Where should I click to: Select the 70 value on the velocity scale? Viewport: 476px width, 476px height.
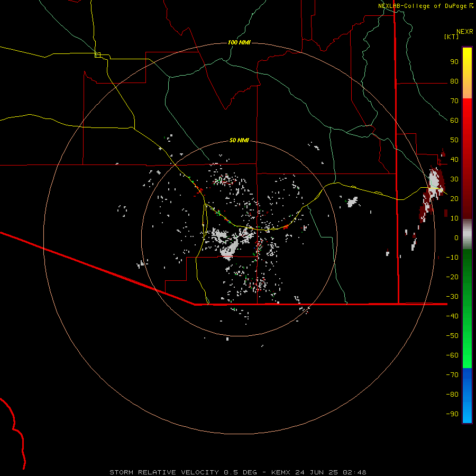(x=454, y=101)
